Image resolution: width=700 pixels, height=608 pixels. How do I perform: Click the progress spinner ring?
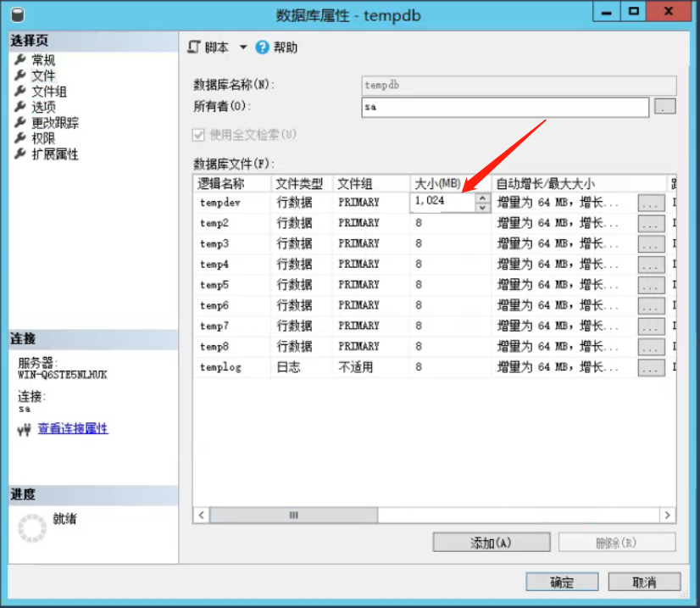click(32, 528)
